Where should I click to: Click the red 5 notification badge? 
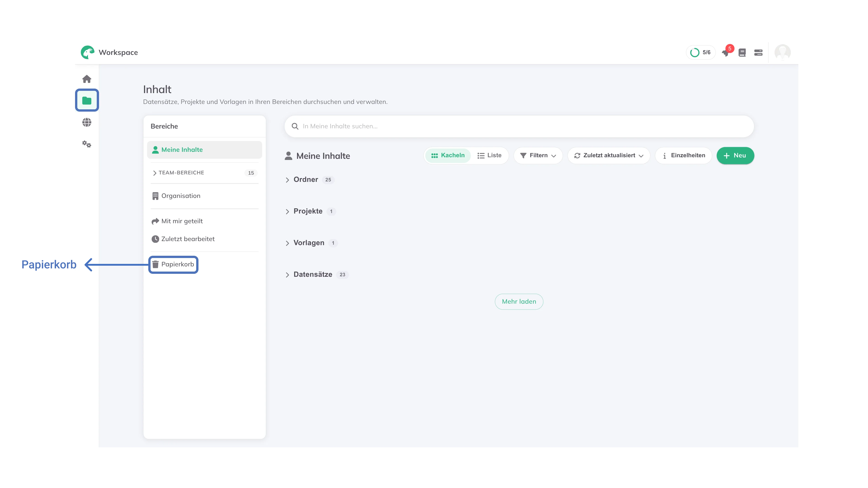pyautogui.click(x=730, y=49)
